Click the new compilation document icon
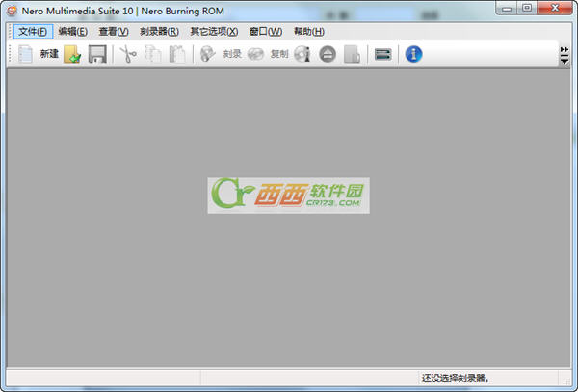 point(25,54)
